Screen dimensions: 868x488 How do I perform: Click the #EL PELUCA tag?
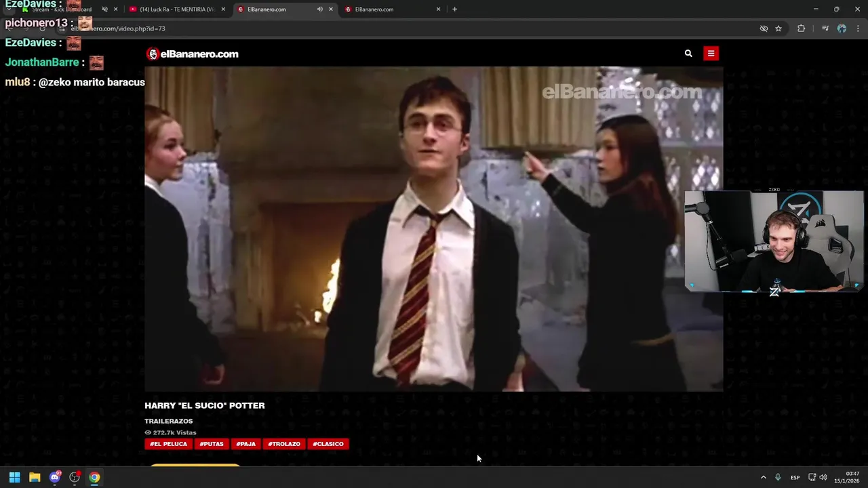click(168, 444)
